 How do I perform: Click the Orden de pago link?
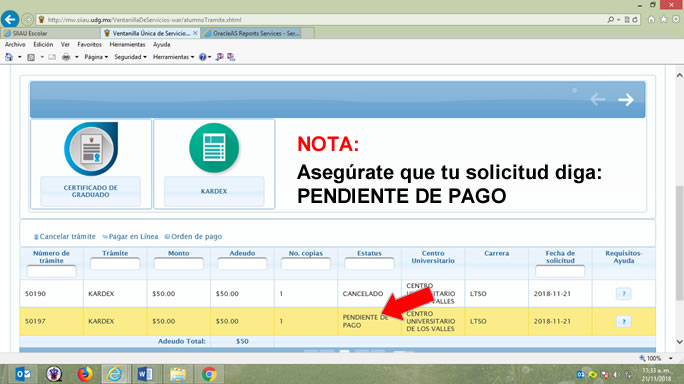coord(193,237)
